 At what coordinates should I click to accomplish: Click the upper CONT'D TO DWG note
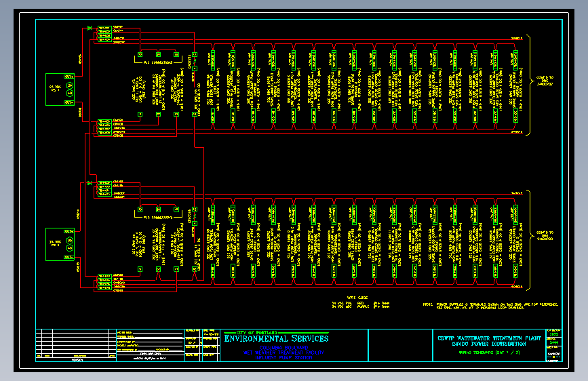545,81
